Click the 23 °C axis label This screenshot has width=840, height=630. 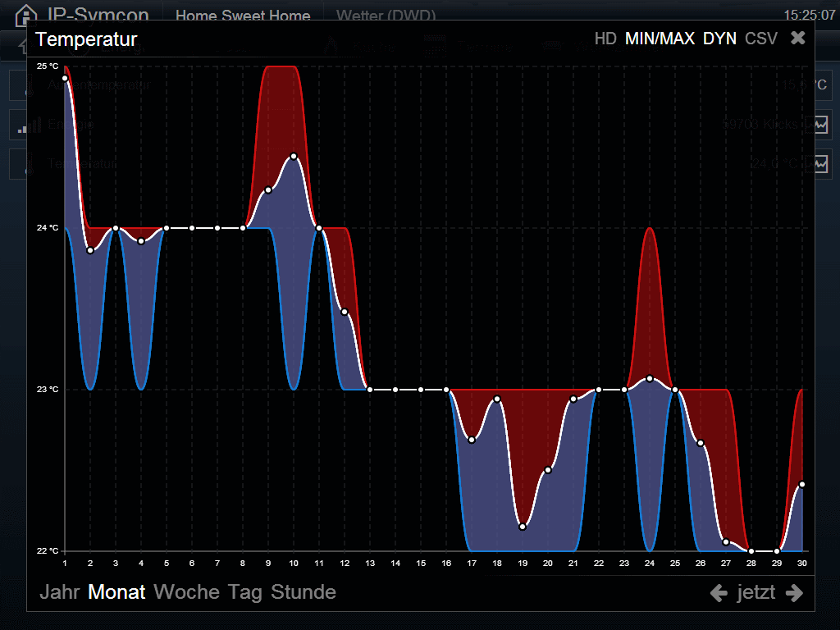click(x=48, y=389)
